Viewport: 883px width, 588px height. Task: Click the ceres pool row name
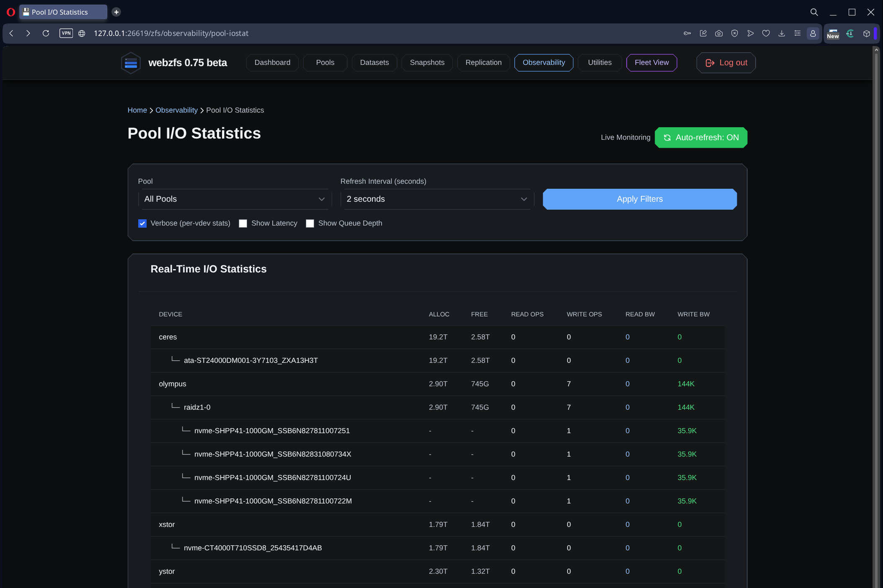click(x=168, y=337)
